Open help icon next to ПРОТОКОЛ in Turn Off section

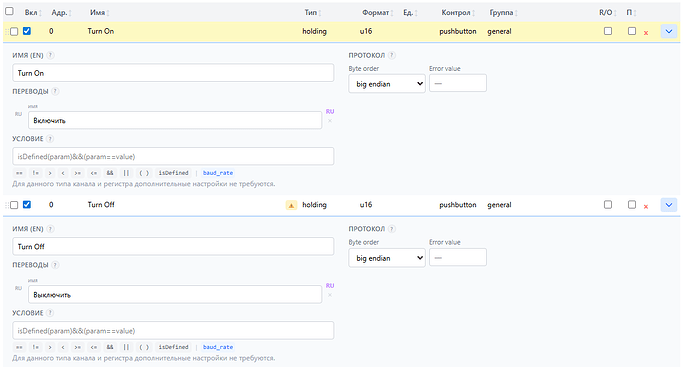tap(392, 229)
